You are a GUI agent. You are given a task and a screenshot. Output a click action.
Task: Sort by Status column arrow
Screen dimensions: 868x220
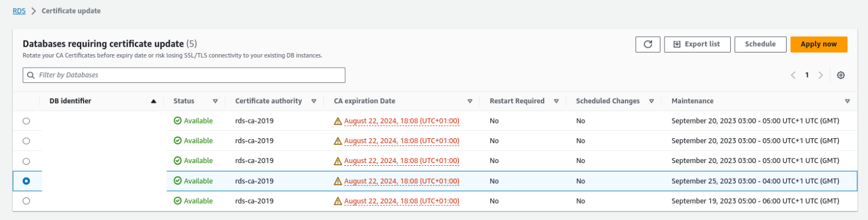(215, 102)
